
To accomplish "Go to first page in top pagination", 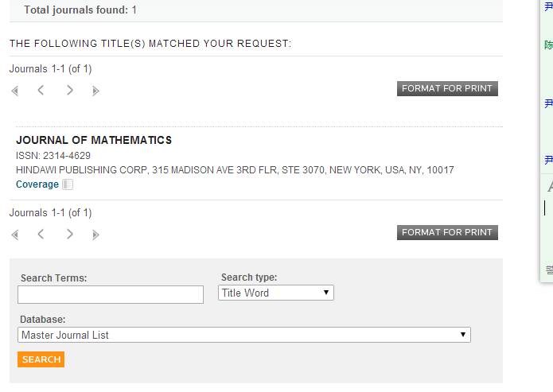I will 15,91.
